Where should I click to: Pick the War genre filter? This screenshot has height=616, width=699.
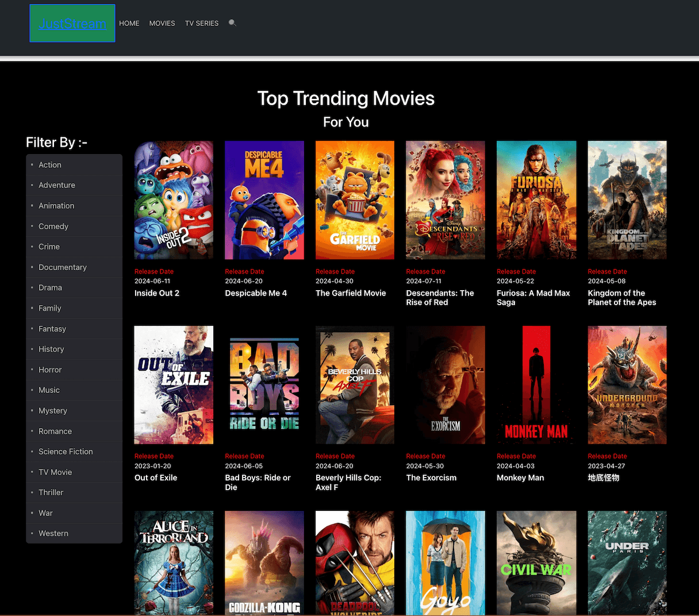tap(74, 513)
